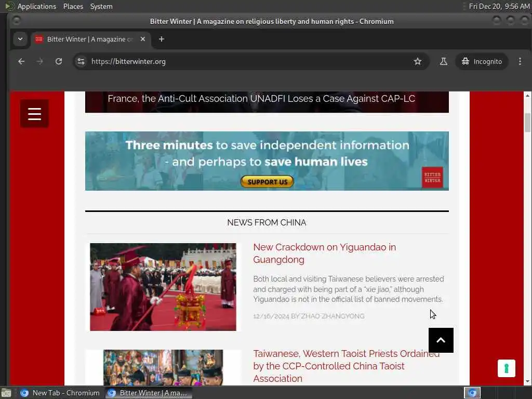The height and width of the screenshot is (399, 532).
Task: Open a new tab with plus button
Action: [162, 39]
